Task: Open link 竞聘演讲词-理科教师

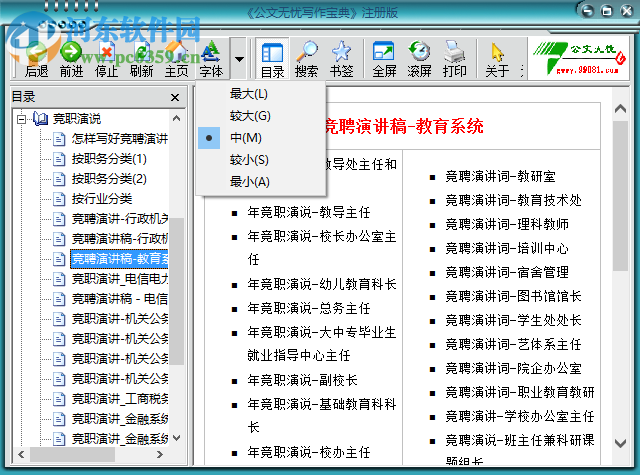Action: click(x=507, y=224)
